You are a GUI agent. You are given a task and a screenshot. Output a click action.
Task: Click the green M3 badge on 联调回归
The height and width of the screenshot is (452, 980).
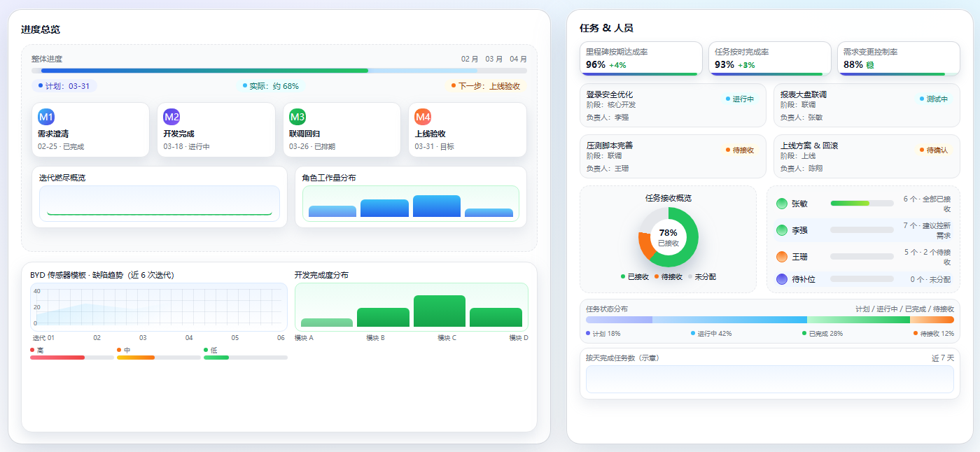click(297, 117)
